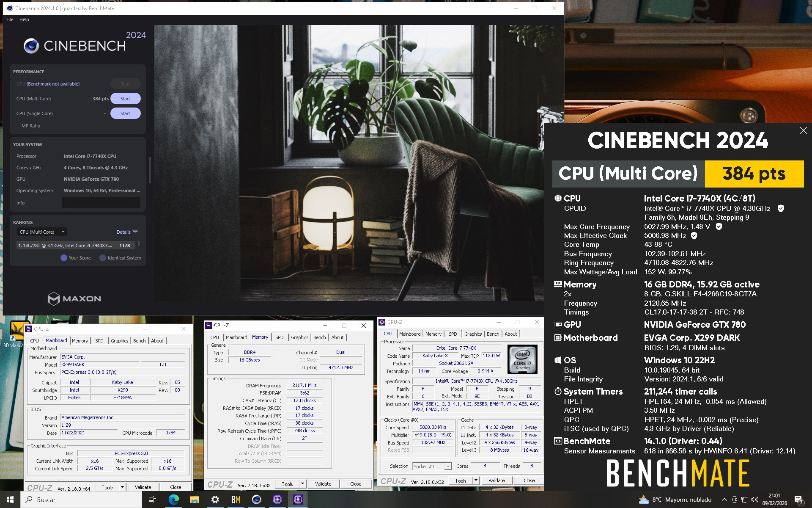Open the Settings gear in taskbar

pos(215,500)
